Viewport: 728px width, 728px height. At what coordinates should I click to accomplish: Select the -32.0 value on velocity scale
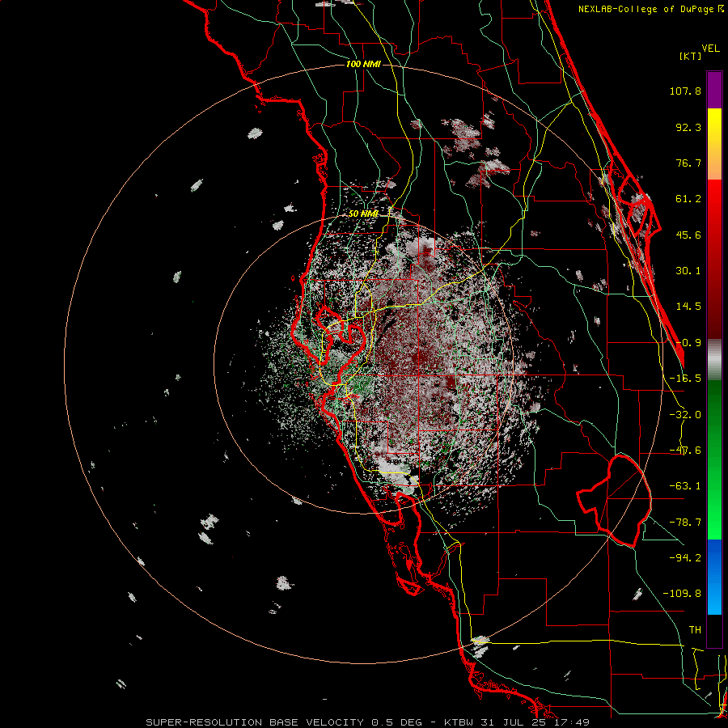tap(685, 415)
